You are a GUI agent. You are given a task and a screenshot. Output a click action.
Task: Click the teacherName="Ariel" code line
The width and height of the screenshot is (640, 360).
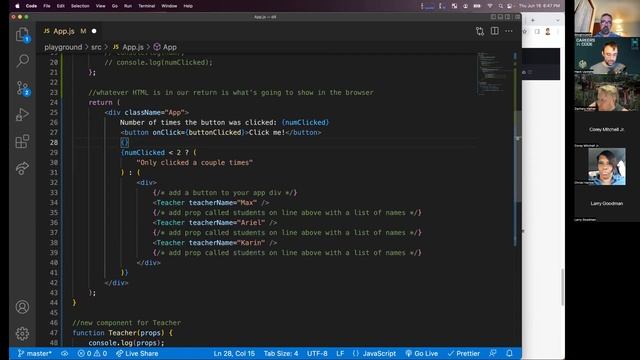pos(215,222)
